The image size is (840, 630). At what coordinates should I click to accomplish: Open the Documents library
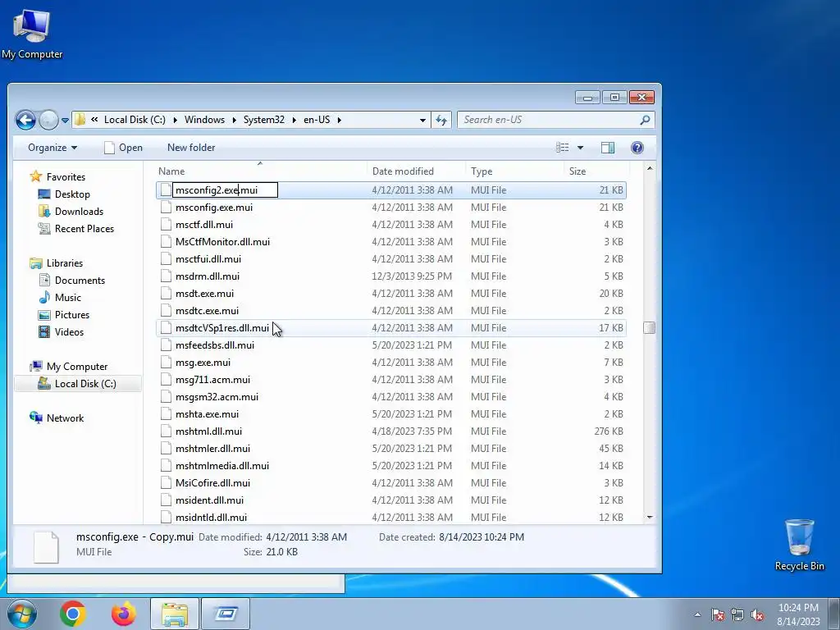pos(80,281)
